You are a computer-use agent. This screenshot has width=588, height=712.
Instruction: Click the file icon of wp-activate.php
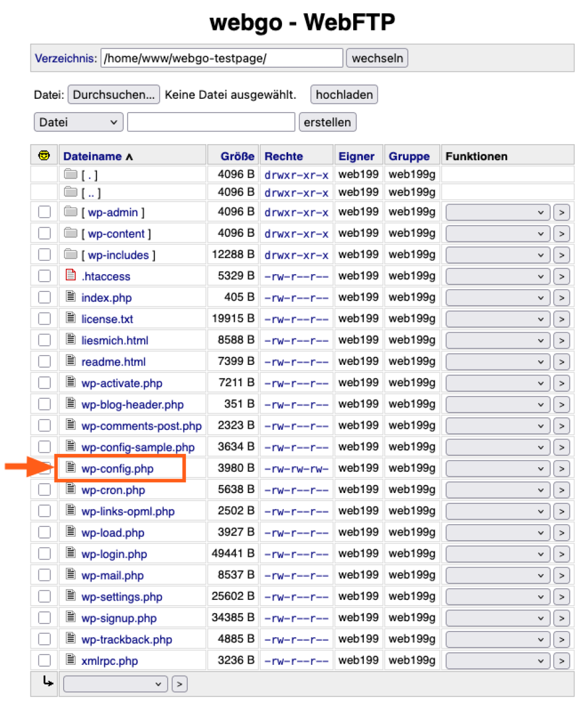click(71, 382)
